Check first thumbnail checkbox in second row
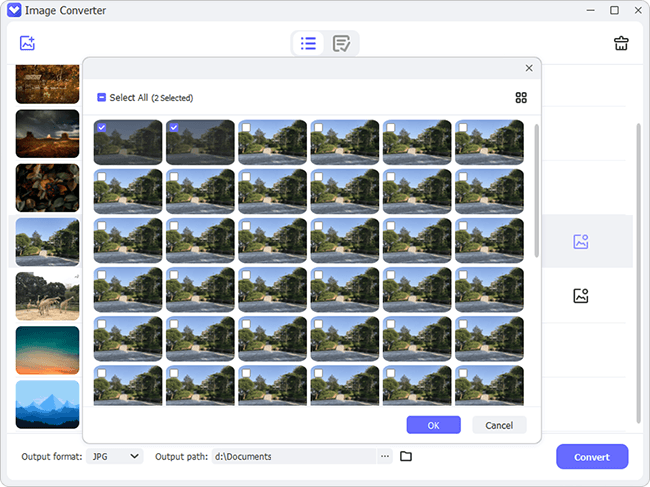650x487 pixels. (102, 177)
